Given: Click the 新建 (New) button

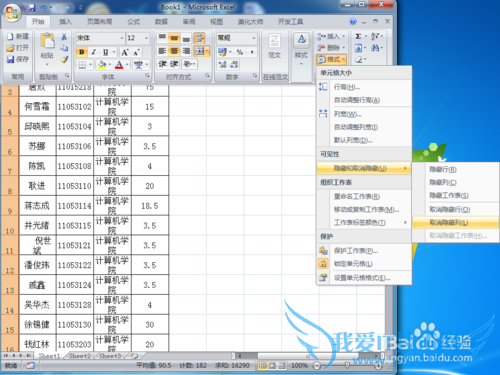Looking at the screenshot, I should coord(18,36).
